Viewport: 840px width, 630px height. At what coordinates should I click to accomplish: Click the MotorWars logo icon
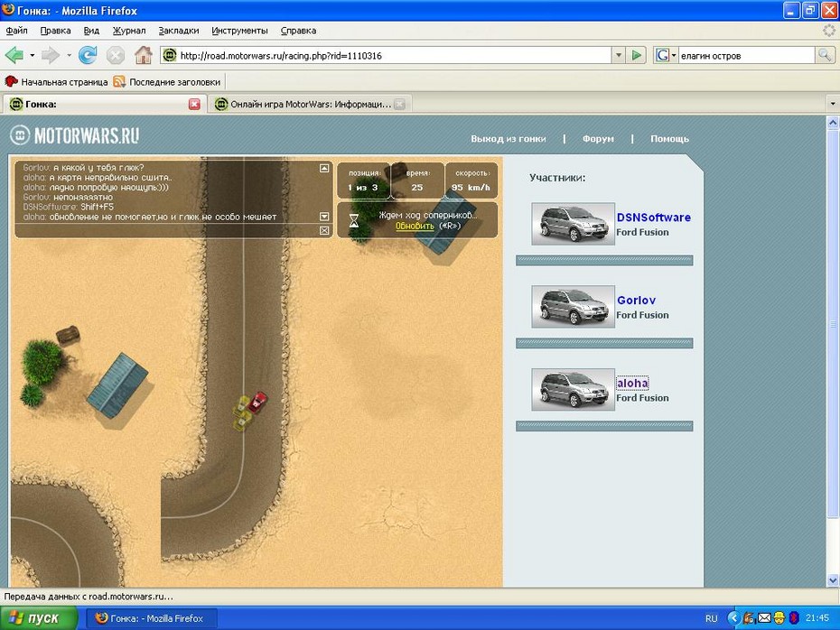20,135
